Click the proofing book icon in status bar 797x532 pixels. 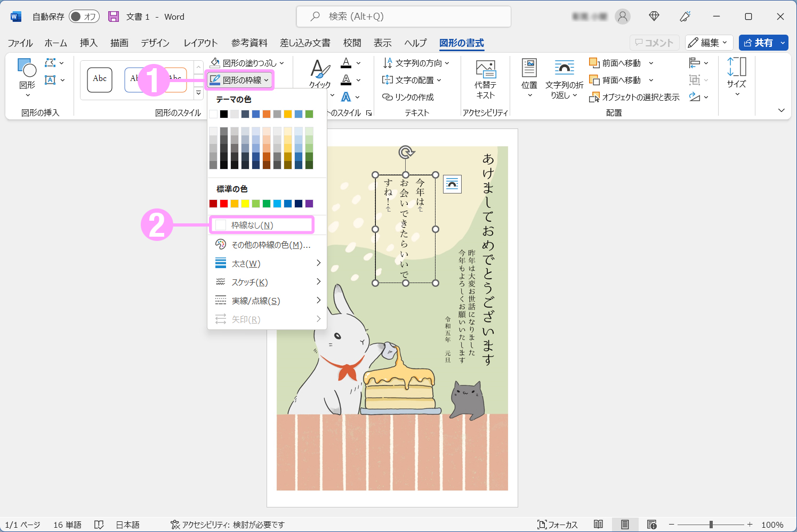[x=99, y=525]
